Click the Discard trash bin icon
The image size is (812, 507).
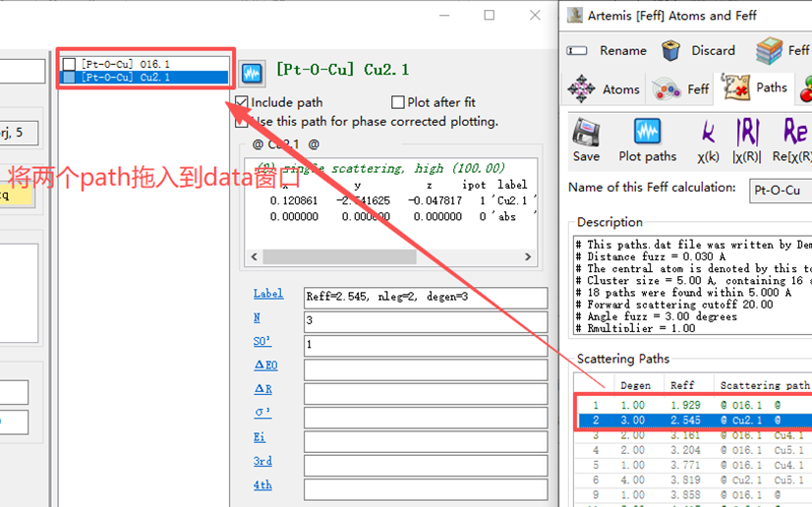point(670,51)
